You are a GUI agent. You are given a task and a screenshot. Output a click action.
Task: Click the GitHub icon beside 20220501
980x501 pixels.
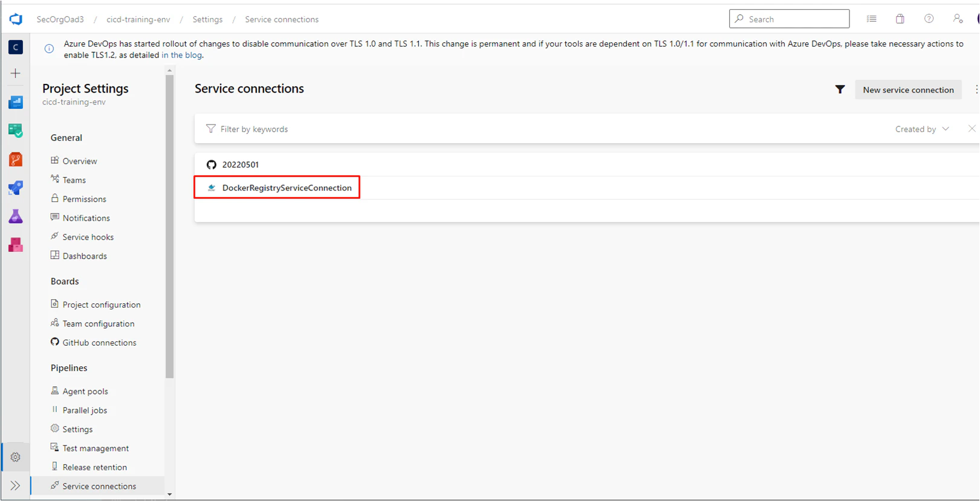tap(211, 164)
